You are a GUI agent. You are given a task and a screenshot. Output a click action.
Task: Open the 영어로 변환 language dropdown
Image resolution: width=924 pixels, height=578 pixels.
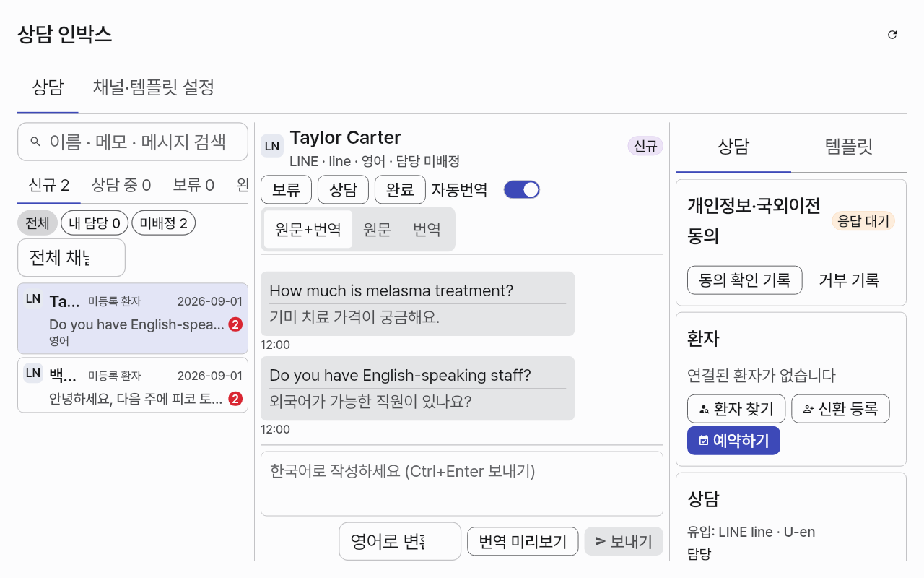point(400,541)
